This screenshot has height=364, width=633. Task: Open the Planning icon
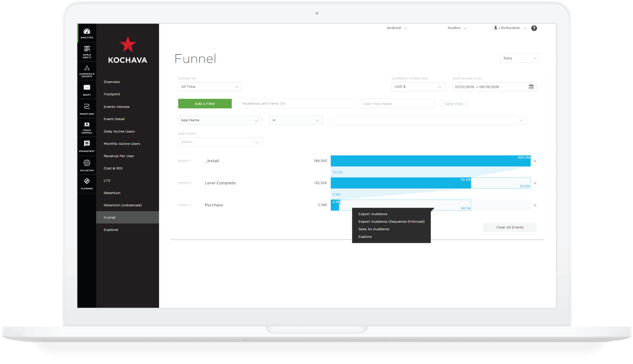tap(87, 183)
